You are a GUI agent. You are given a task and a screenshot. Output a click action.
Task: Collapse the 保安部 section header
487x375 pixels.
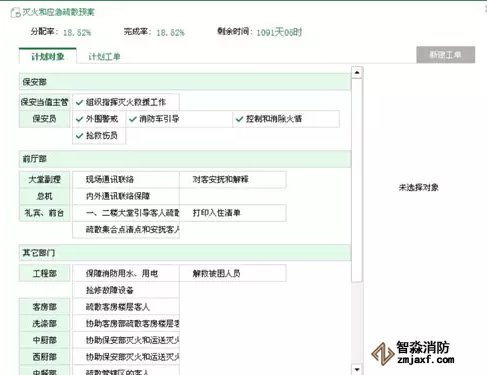(185, 82)
